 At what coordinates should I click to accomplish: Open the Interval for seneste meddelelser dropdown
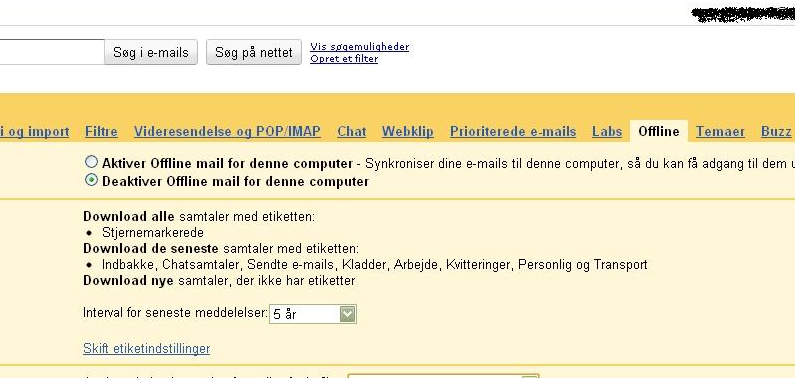[x=313, y=314]
